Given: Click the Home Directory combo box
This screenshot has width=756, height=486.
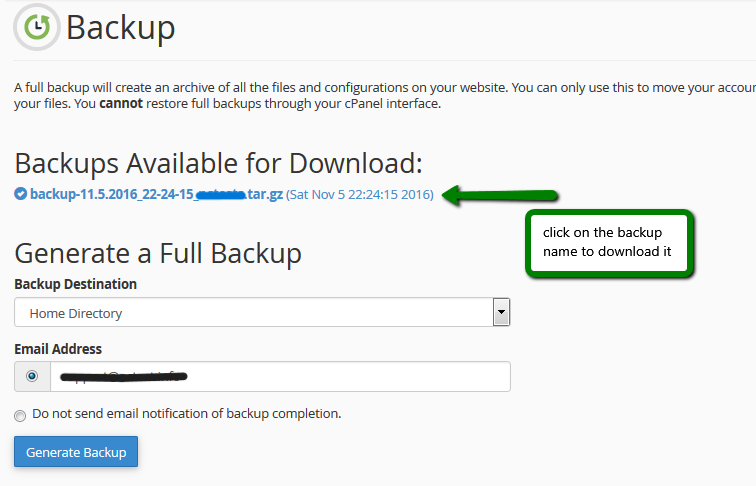Looking at the screenshot, I should pos(262,312).
